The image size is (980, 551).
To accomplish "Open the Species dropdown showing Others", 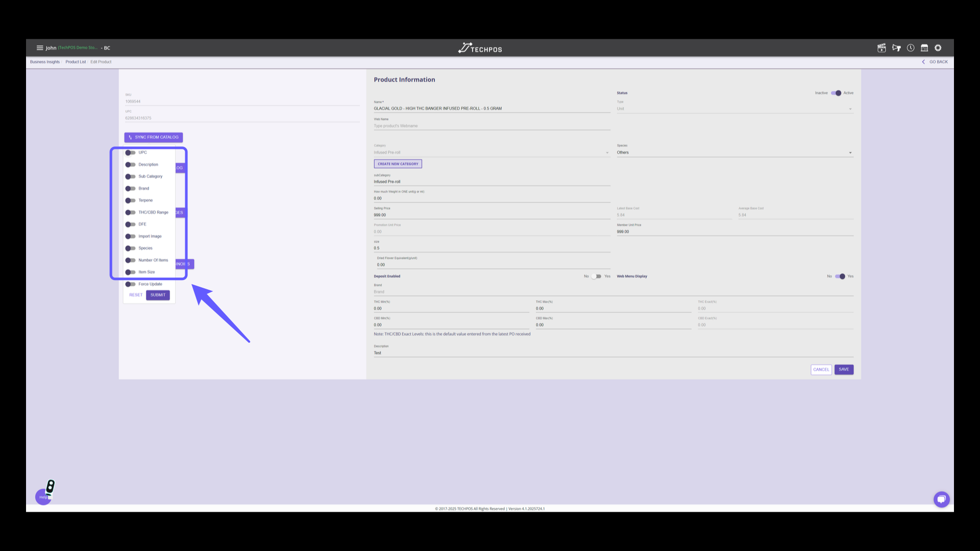I will click(x=734, y=153).
